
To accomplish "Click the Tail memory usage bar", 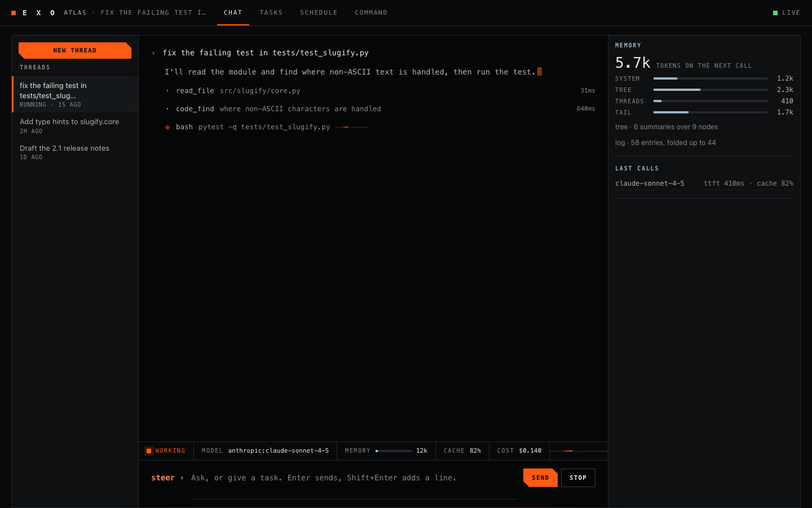I will tap(710, 112).
